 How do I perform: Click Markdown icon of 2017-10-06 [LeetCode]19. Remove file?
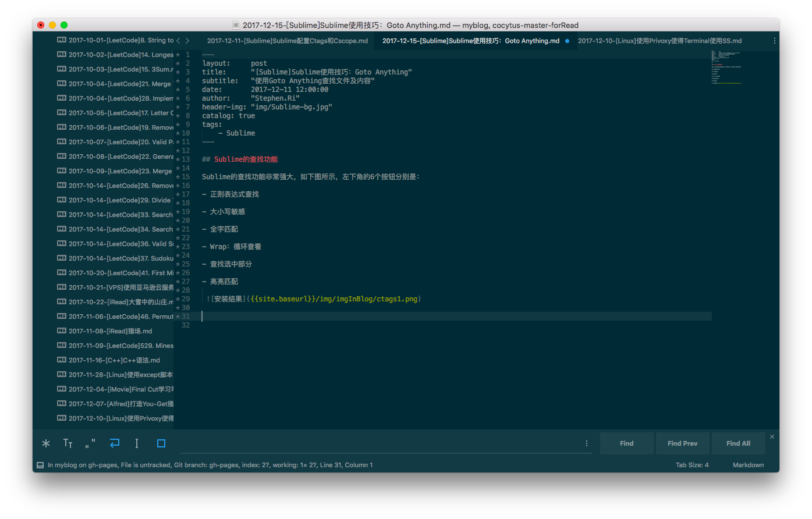pyautogui.click(x=61, y=127)
